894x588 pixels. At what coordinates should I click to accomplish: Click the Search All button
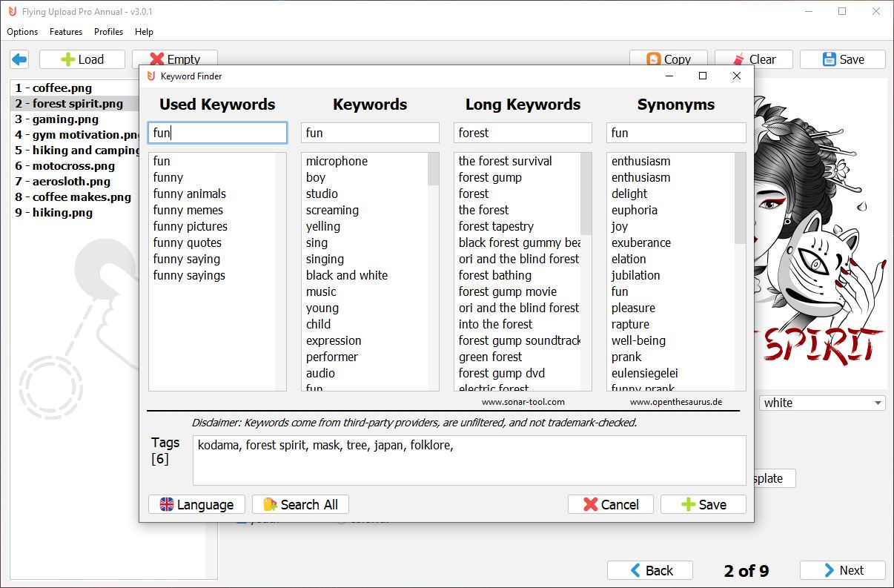click(300, 504)
